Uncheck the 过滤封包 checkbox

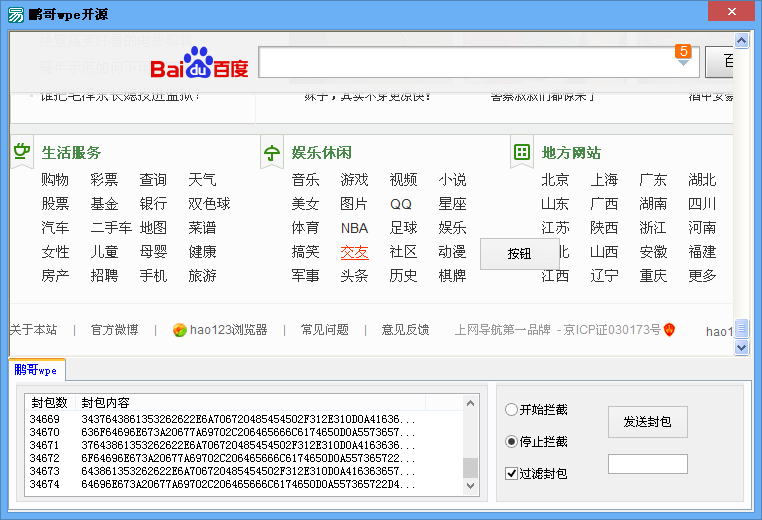point(512,473)
